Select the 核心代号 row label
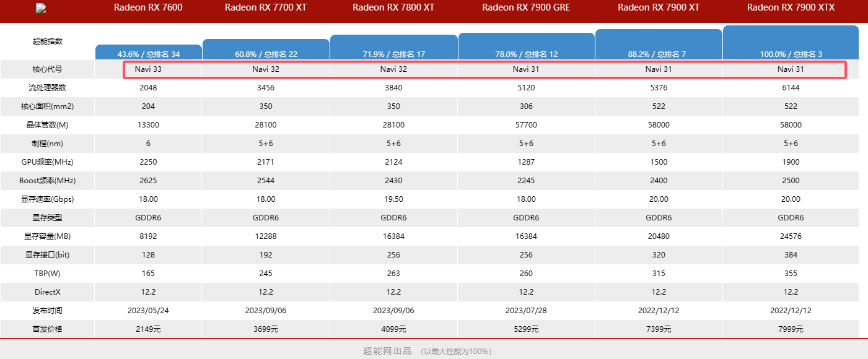The image size is (868, 359). 48,69
